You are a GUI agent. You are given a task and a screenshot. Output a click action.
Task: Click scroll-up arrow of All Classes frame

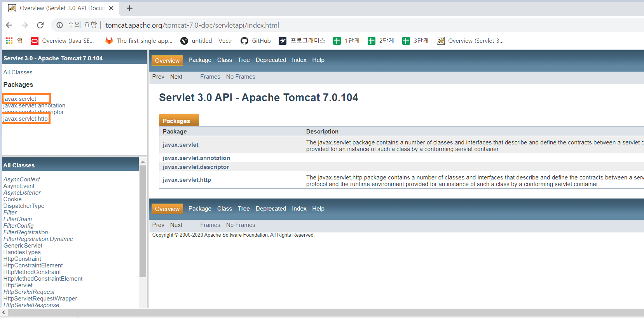tap(143, 161)
